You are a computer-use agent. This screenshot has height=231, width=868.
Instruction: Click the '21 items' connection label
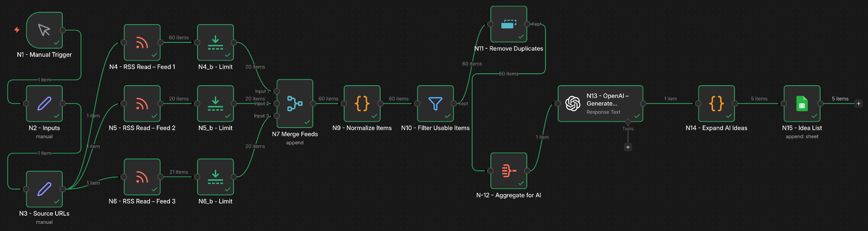pos(179,172)
